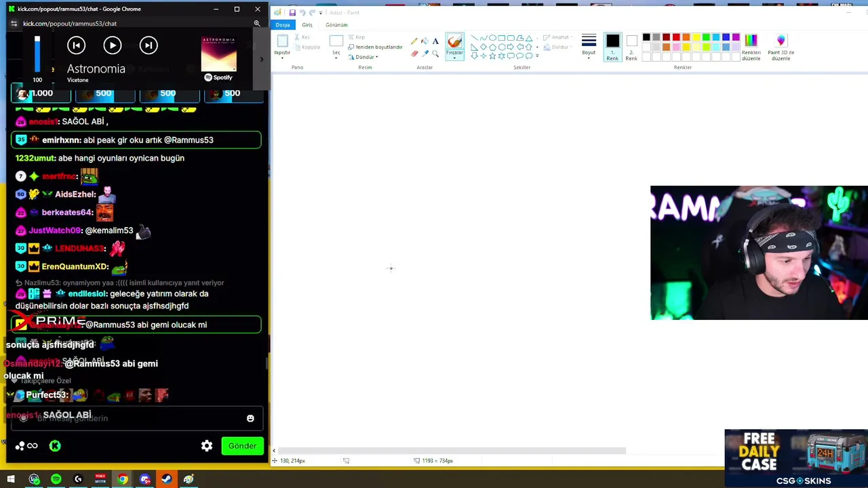868x488 pixels.
Task: Select the Magnifier tool in Paint
Action: click(435, 54)
